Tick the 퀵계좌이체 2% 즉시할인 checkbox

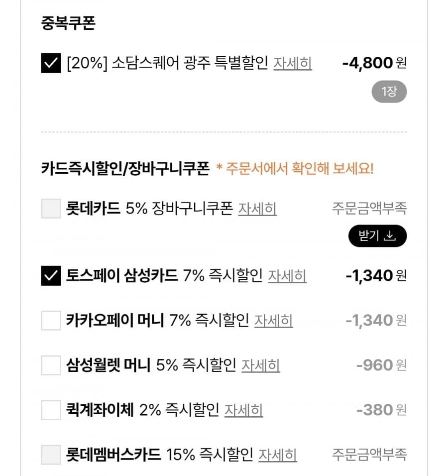point(51,410)
